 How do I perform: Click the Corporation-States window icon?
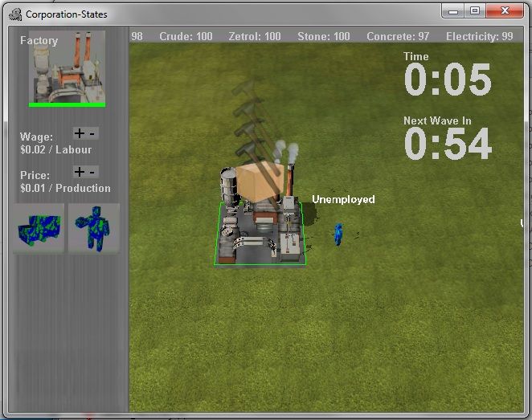coord(14,14)
